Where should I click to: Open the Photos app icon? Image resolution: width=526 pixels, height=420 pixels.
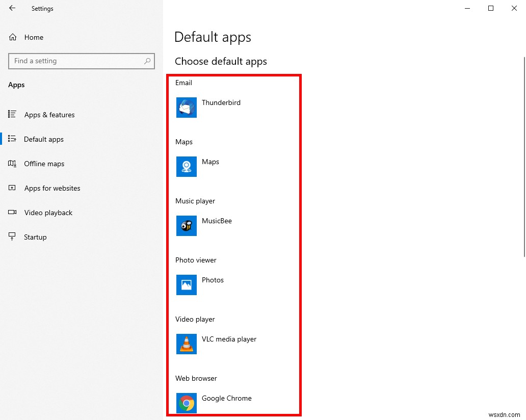186,285
